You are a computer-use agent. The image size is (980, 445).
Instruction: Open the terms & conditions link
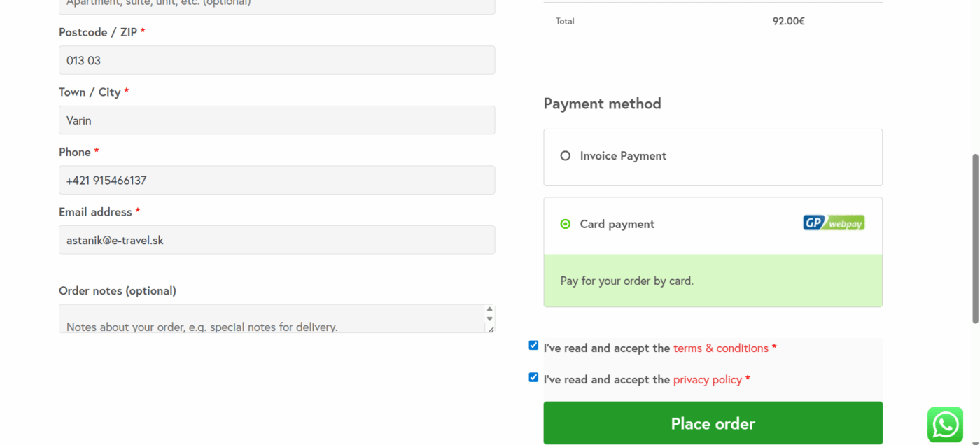click(x=720, y=348)
